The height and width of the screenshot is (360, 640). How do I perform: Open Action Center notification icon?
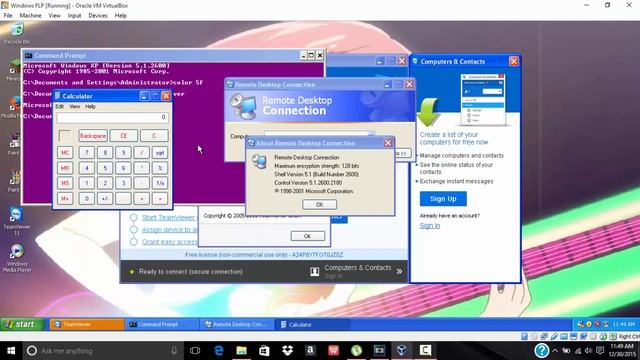pyautogui.click(x=600, y=351)
